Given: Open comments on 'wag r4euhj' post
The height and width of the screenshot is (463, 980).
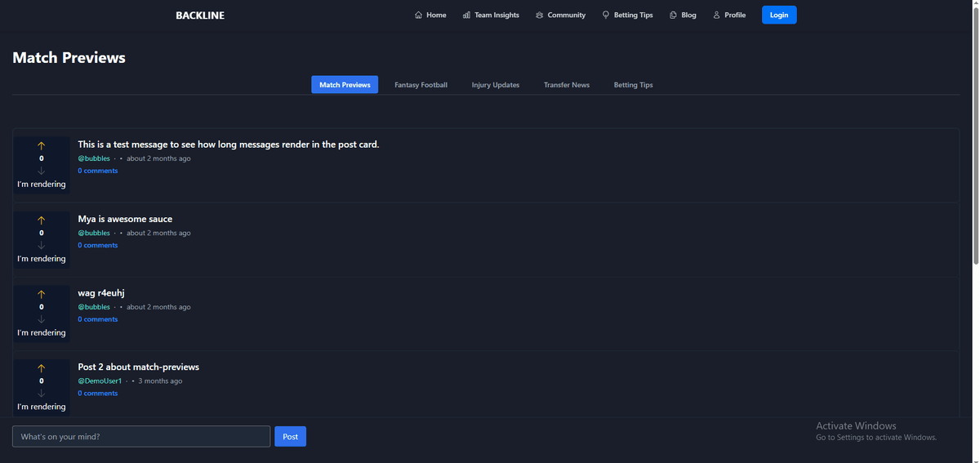Looking at the screenshot, I should [x=98, y=319].
